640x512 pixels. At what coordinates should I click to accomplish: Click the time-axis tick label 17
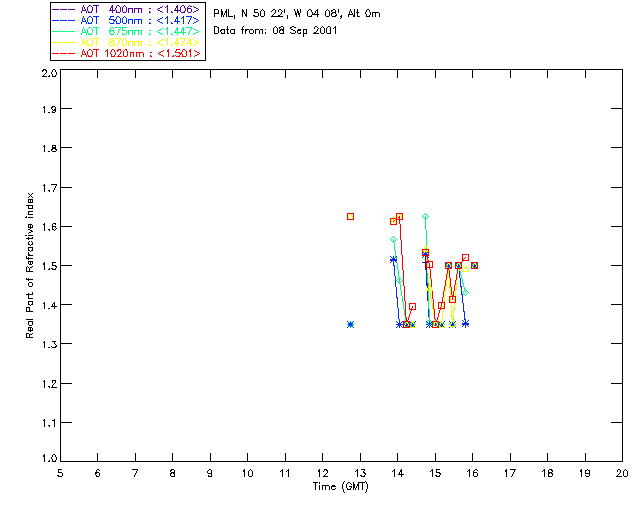(510, 473)
